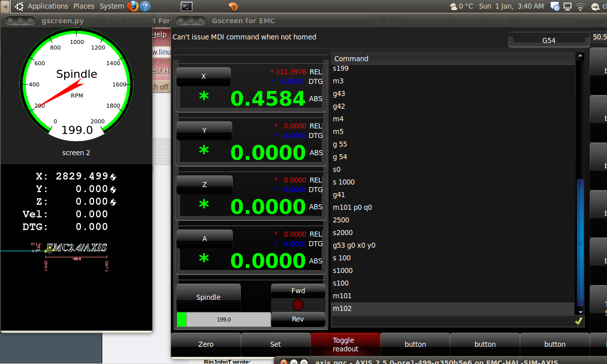Select the 'm3' command row

coord(453,81)
